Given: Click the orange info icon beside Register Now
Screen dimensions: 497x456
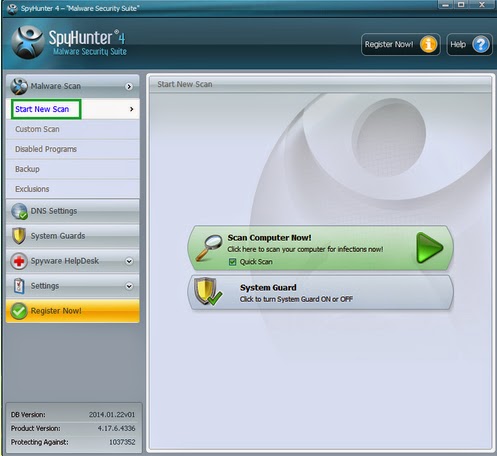Looking at the screenshot, I should (428, 44).
